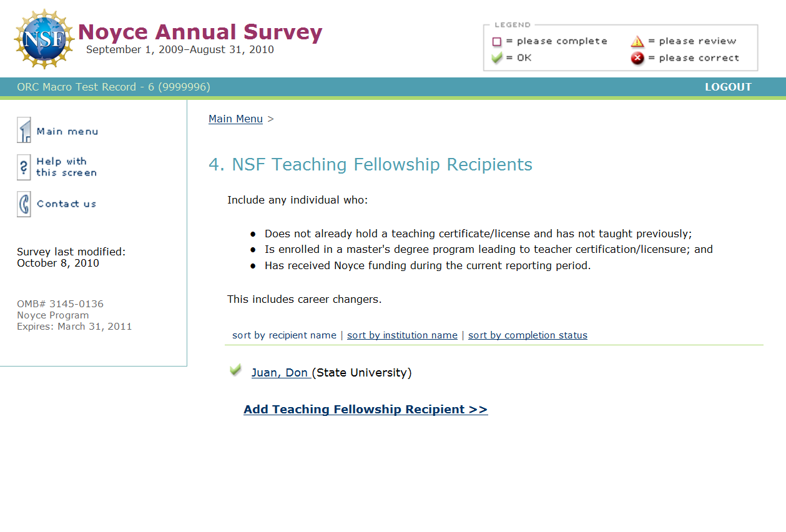786x532 pixels.
Task: Click 'Add Teaching Fellowship Recipient >>'
Action: coord(365,410)
